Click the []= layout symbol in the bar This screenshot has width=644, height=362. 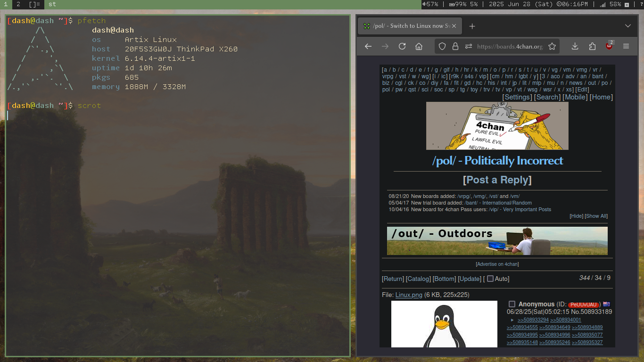(x=34, y=4)
